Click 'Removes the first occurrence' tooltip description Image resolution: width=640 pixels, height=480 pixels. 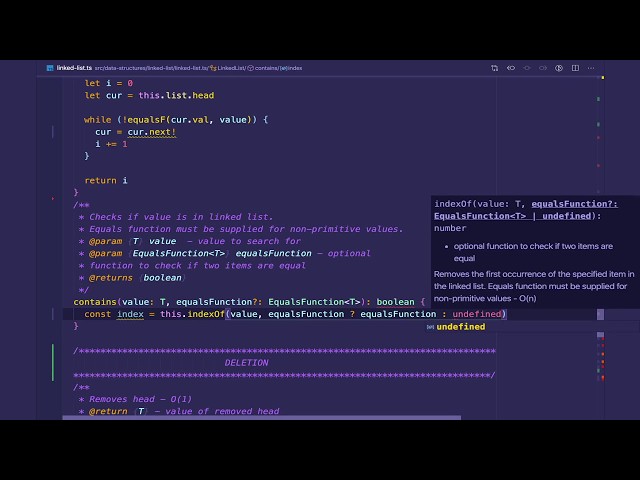(x=534, y=286)
